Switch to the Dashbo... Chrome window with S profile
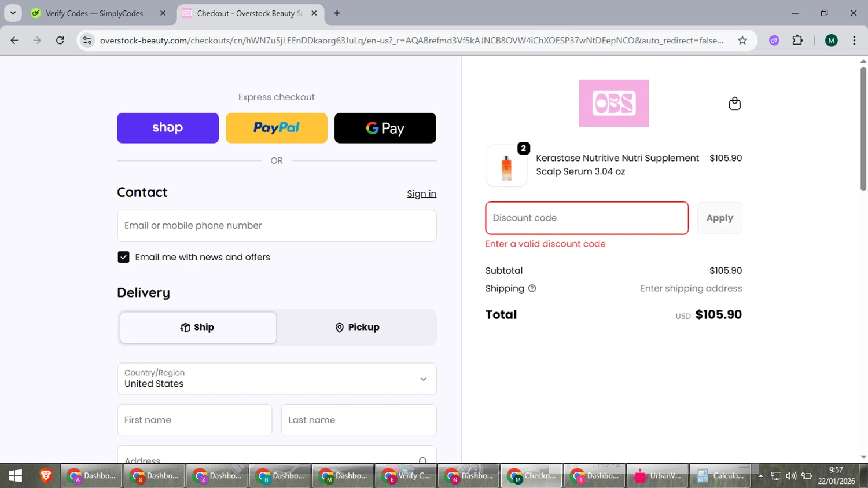This screenshot has height=488, width=868. click(x=154, y=476)
